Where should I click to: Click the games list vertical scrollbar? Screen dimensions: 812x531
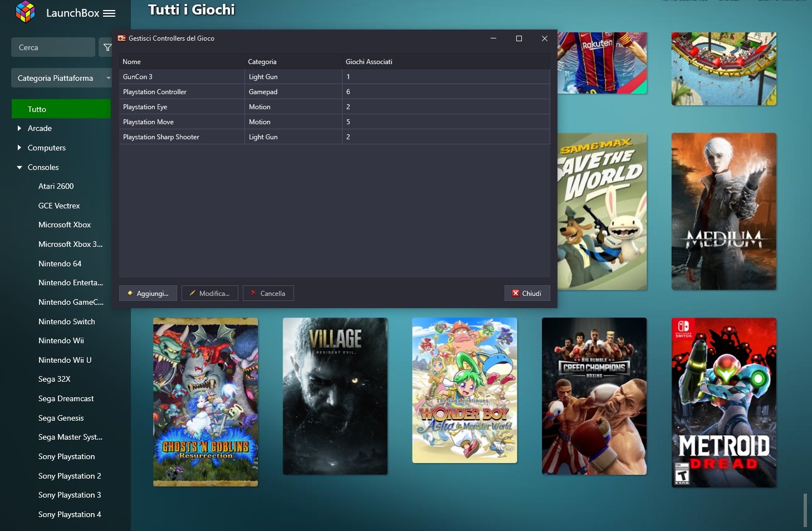[805, 510]
